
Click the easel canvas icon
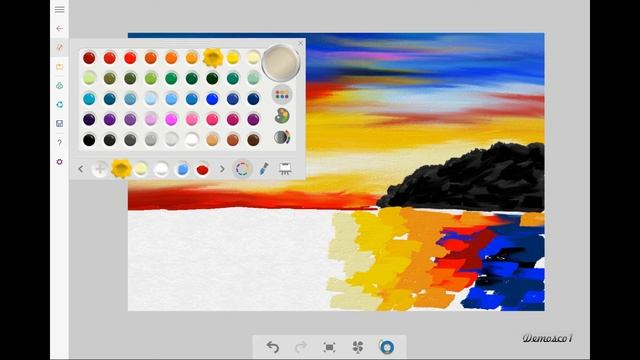point(285,169)
